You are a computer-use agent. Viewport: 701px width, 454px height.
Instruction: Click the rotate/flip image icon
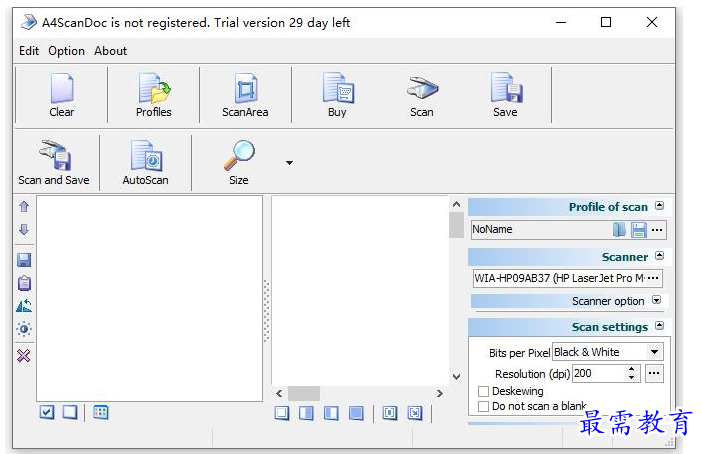click(24, 306)
